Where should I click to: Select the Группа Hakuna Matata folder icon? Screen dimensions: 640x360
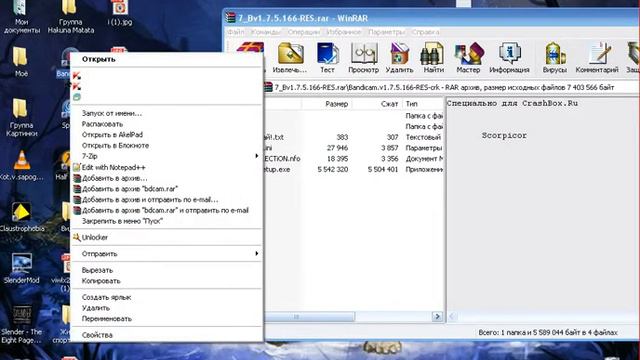tap(71, 16)
